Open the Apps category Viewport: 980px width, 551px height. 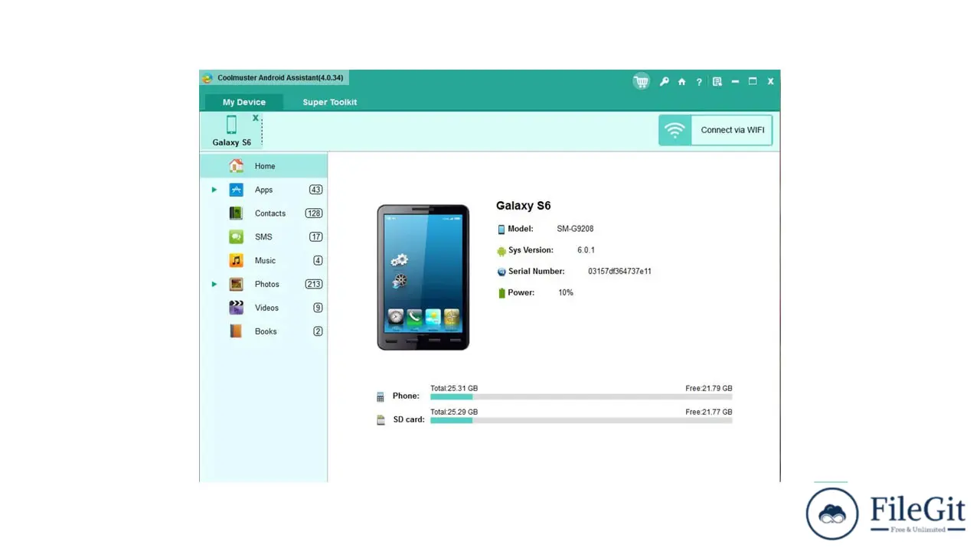point(263,190)
